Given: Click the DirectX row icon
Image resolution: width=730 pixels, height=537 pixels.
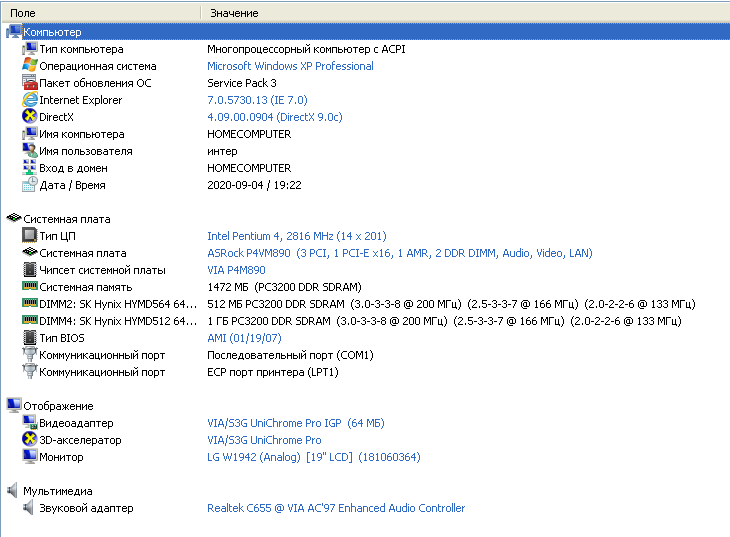Looking at the screenshot, I should pos(30,117).
